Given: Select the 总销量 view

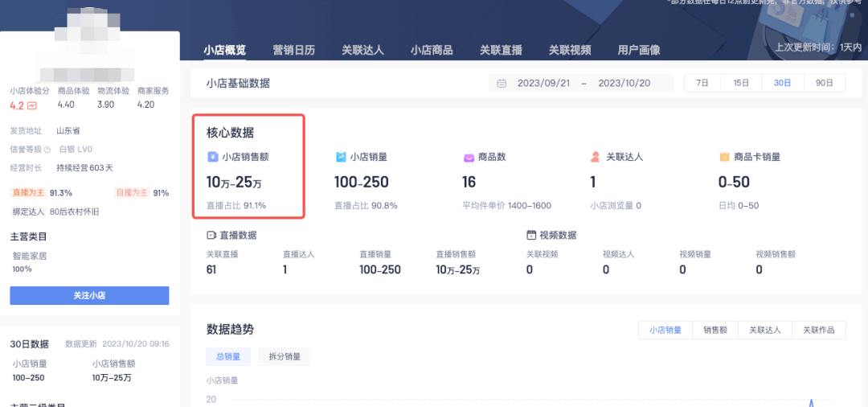Looking at the screenshot, I should pyautogui.click(x=228, y=357).
